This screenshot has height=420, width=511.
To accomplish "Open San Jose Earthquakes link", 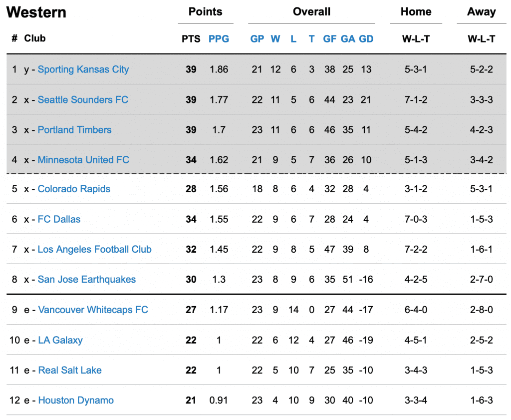I will click(87, 280).
